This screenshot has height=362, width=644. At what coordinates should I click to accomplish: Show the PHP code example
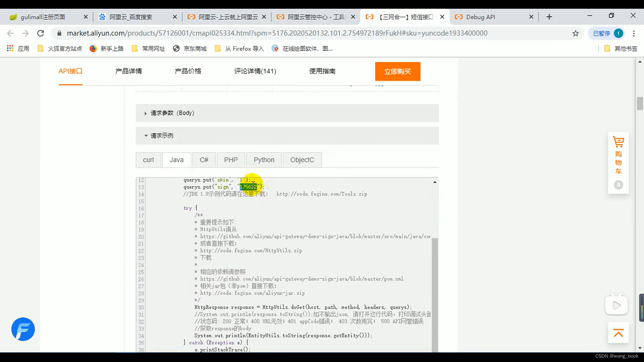tap(231, 160)
